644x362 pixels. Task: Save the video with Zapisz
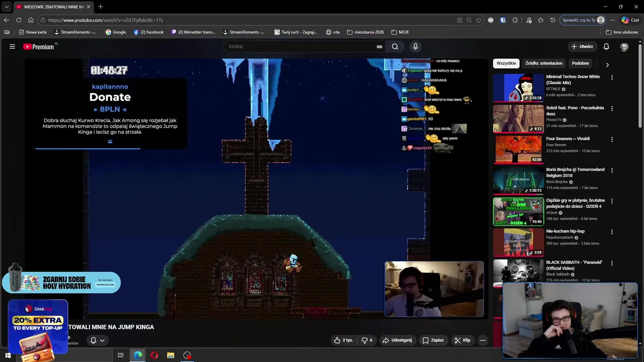[x=433, y=340]
